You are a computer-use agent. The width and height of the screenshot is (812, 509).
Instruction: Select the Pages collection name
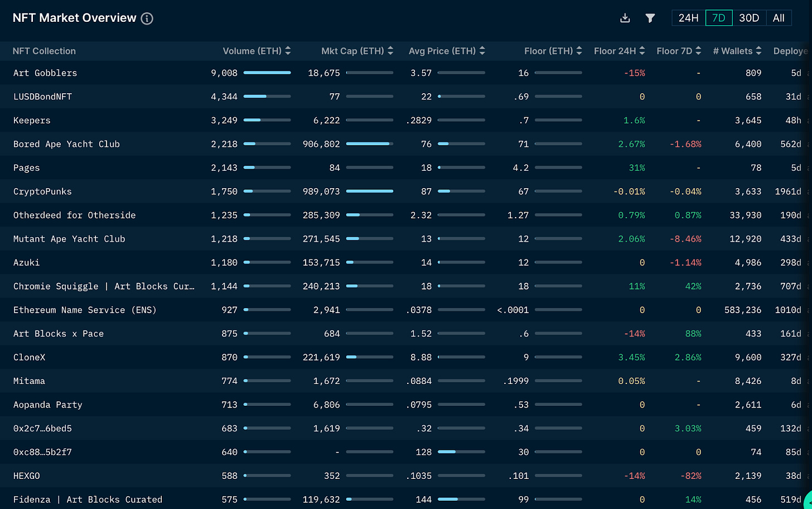click(x=26, y=168)
